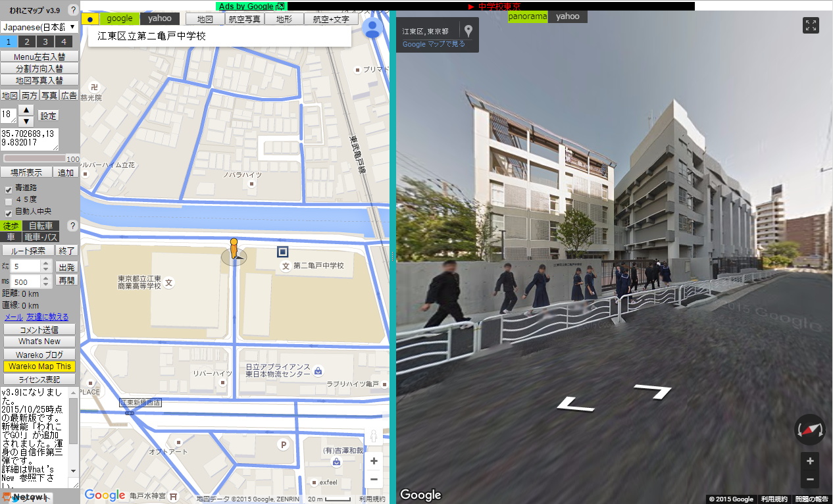Open help next to われこマップ title
833x504 pixels.
73,10
